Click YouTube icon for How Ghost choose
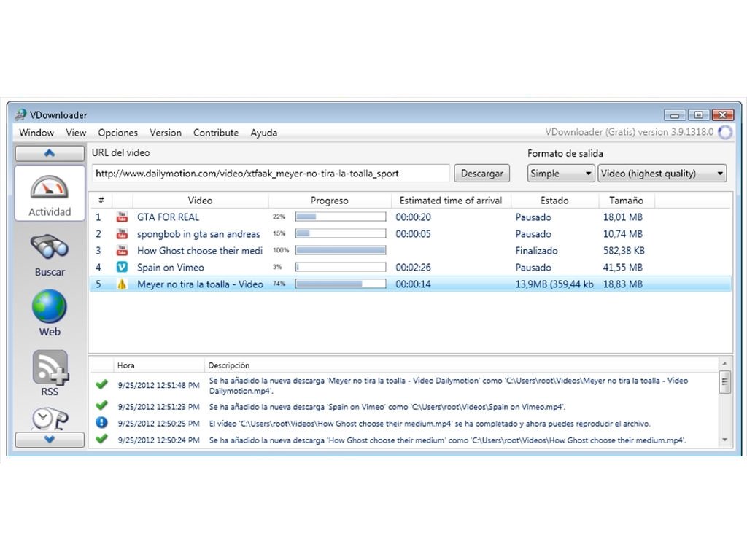Viewport: 747px width, 560px height. (x=122, y=251)
